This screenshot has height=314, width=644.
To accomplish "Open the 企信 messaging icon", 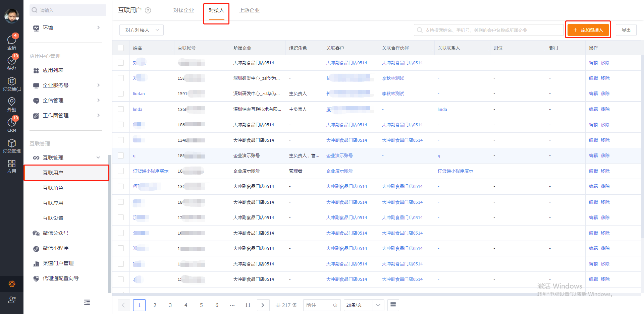I will [12, 40].
